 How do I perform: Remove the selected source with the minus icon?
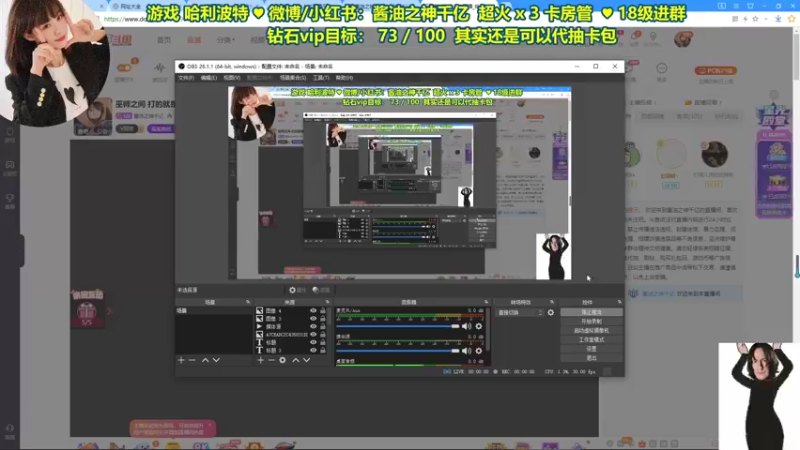271,360
